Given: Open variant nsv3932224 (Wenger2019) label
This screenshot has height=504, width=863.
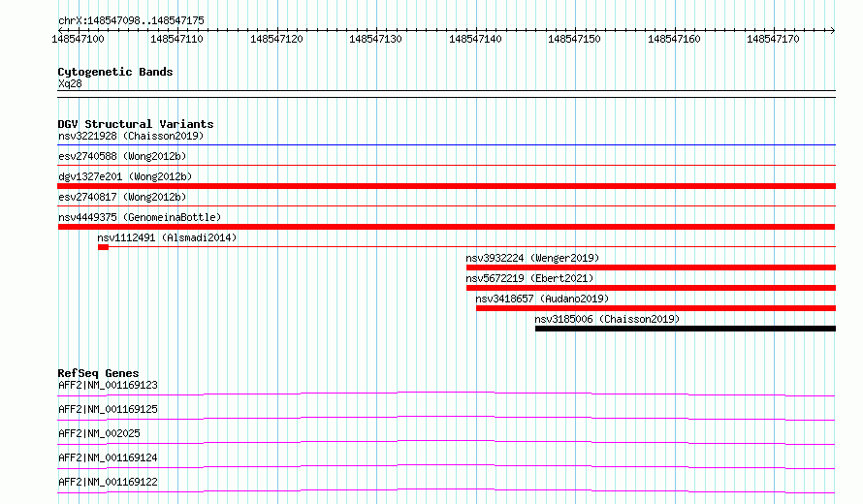Looking at the screenshot, I should 532,258.
